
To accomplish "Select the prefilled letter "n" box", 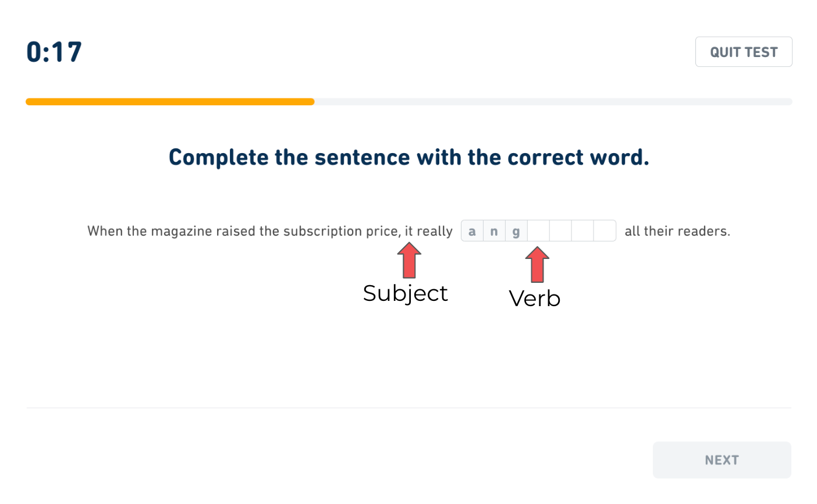I will coord(494,231).
